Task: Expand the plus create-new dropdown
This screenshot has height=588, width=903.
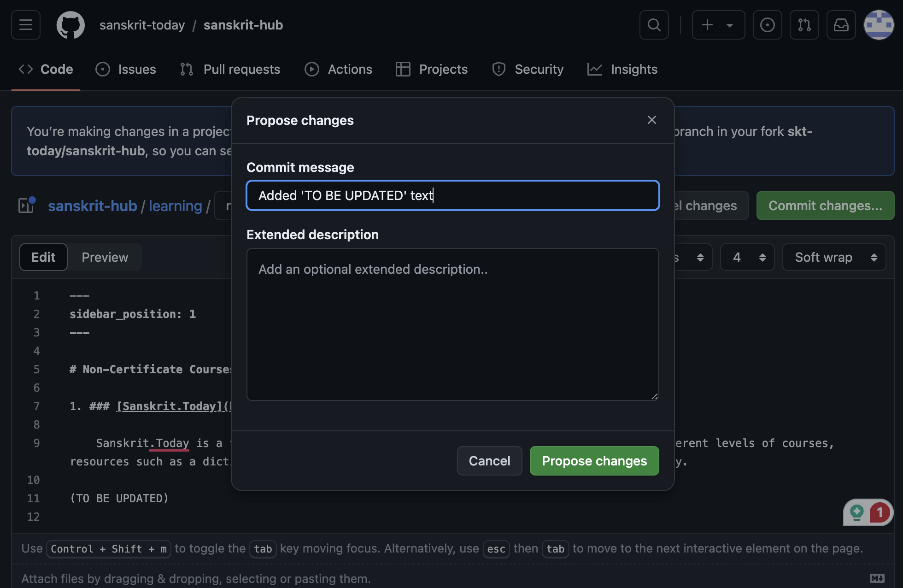Action: 718,25
